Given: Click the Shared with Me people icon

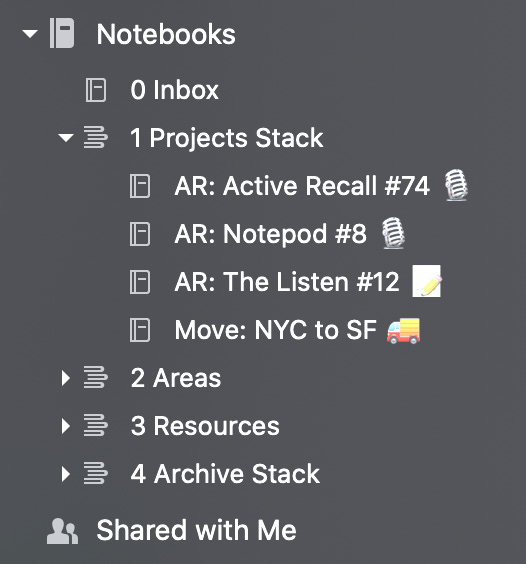Looking at the screenshot, I should click(x=62, y=531).
